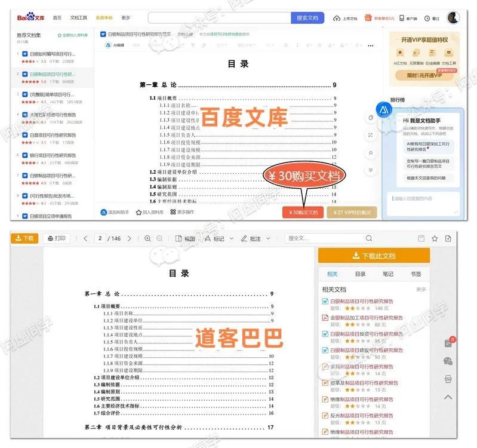
Task: Click the round blue AI assistant icon
Action: 384,109
